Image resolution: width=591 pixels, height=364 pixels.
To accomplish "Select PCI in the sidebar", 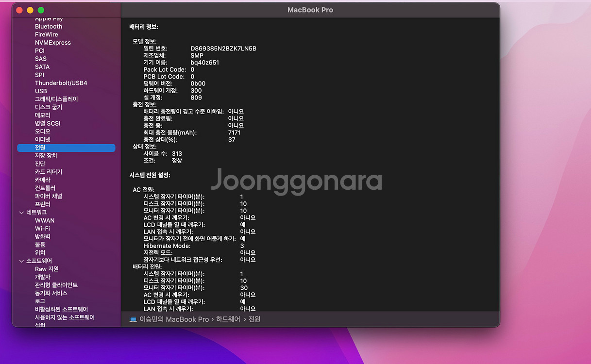I will click(40, 51).
